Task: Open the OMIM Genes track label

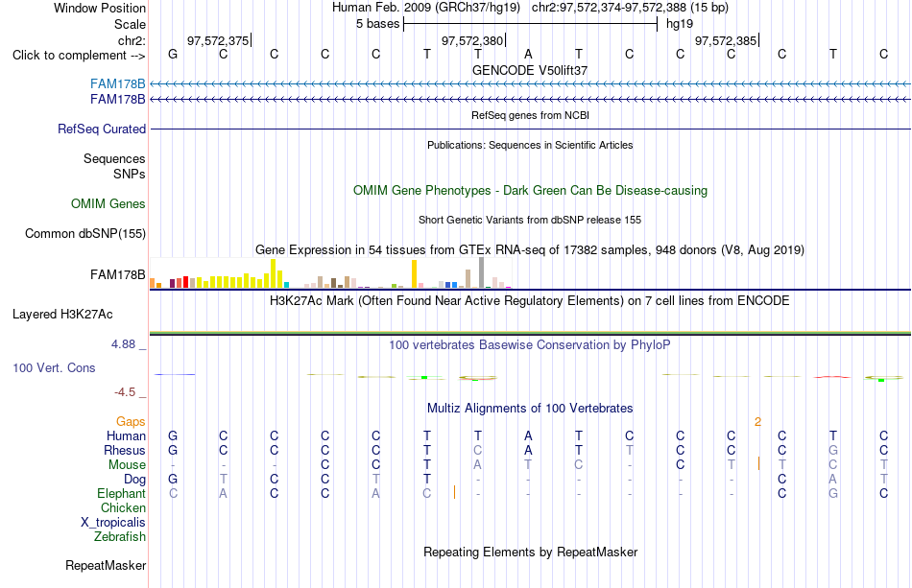Action: point(108,204)
